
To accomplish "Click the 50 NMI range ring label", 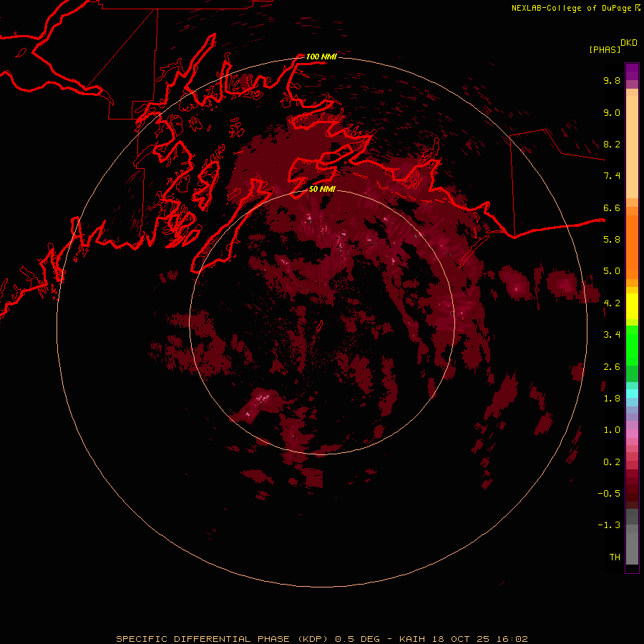I will click(322, 189).
